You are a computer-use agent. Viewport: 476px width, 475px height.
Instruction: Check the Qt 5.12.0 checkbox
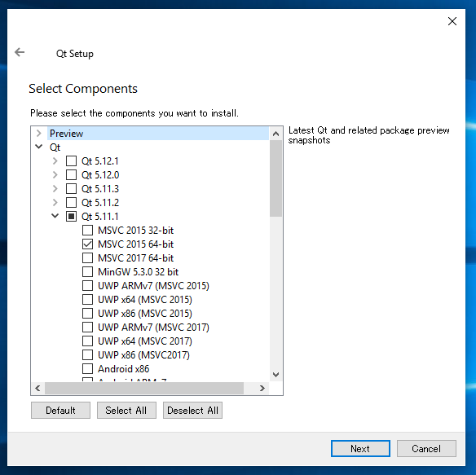[71, 175]
